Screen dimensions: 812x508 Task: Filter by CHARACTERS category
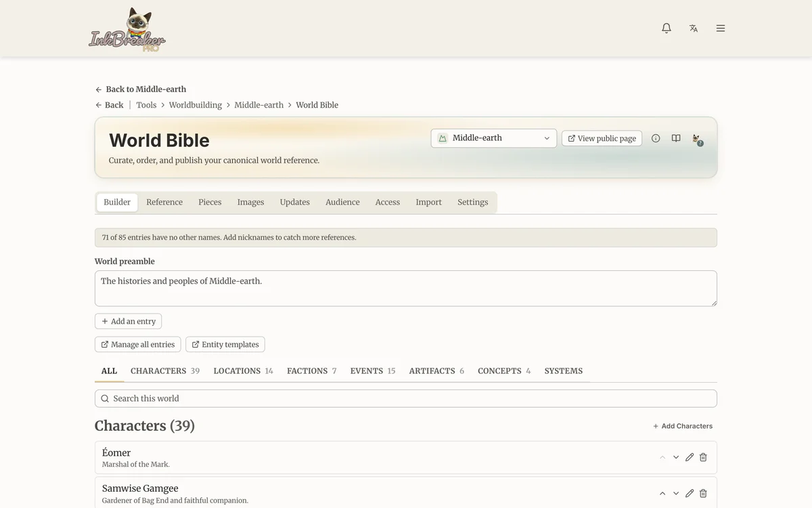click(165, 371)
